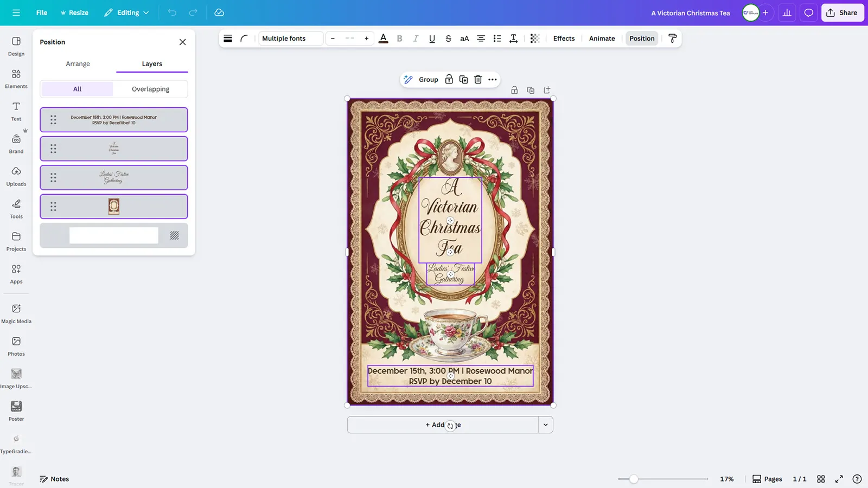
Task: Click the Share button
Action: tap(842, 12)
